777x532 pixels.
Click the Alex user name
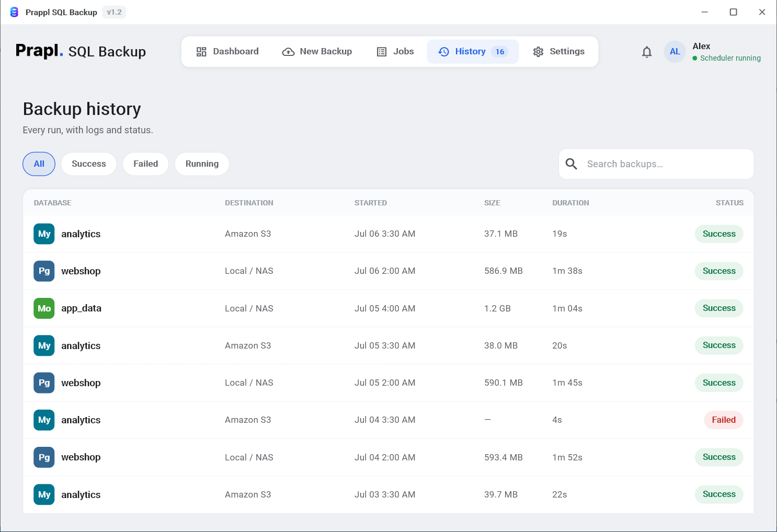point(701,46)
